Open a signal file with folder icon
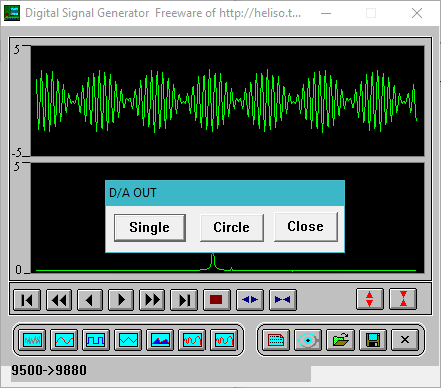This screenshot has height=388, width=441. pyautogui.click(x=340, y=340)
